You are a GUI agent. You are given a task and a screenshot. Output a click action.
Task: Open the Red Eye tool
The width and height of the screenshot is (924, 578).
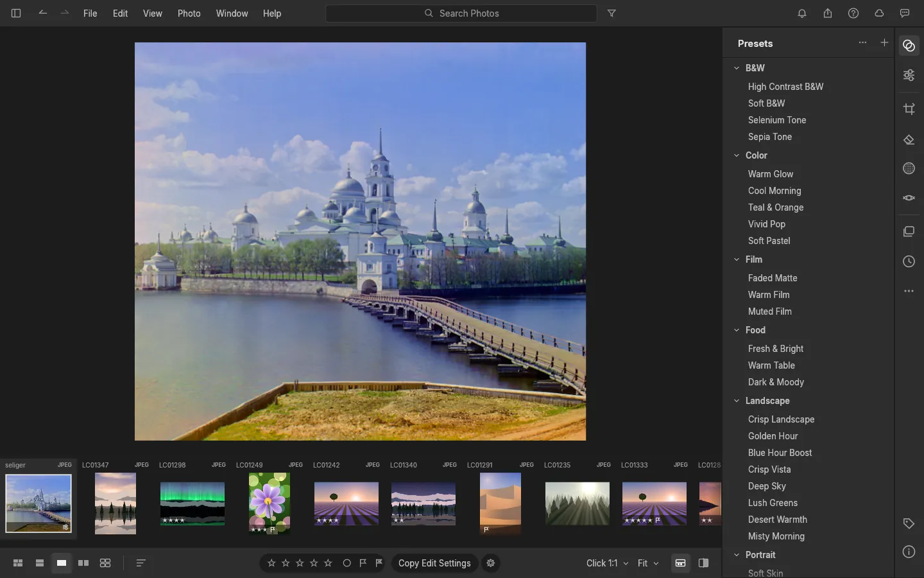click(x=909, y=198)
